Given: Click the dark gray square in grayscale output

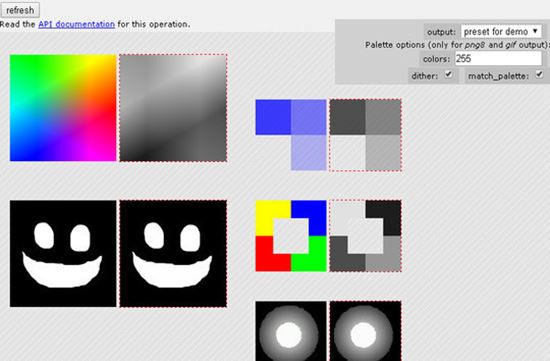Looking at the screenshot, I should 348,117.
